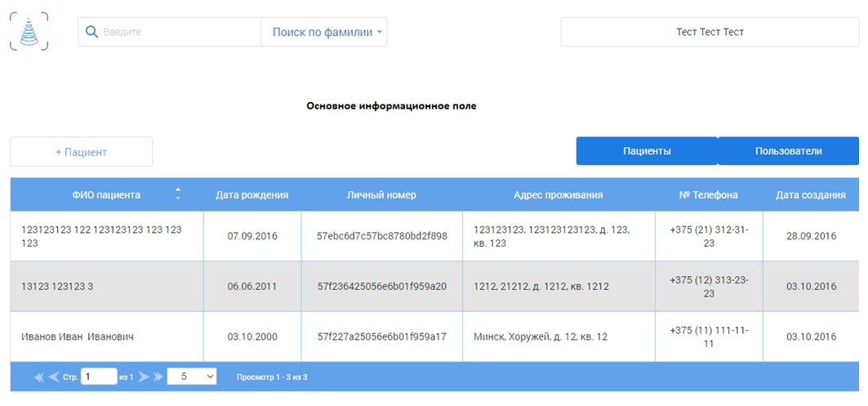Click phone +375 (12) 313-23-23
The image size is (868, 406).
click(x=709, y=287)
